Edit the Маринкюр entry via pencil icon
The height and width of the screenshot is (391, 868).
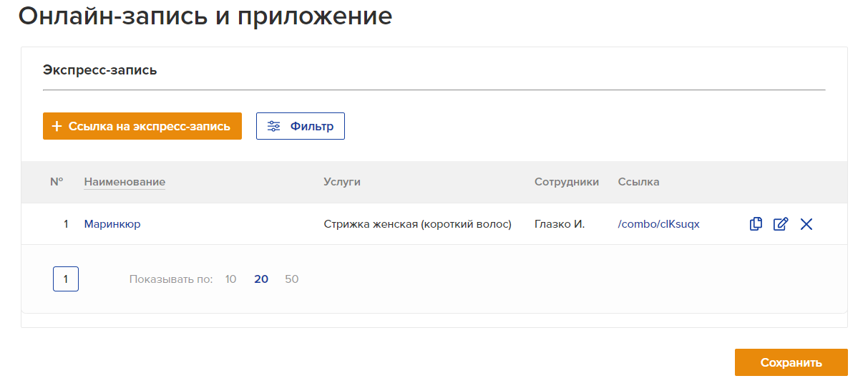click(781, 224)
